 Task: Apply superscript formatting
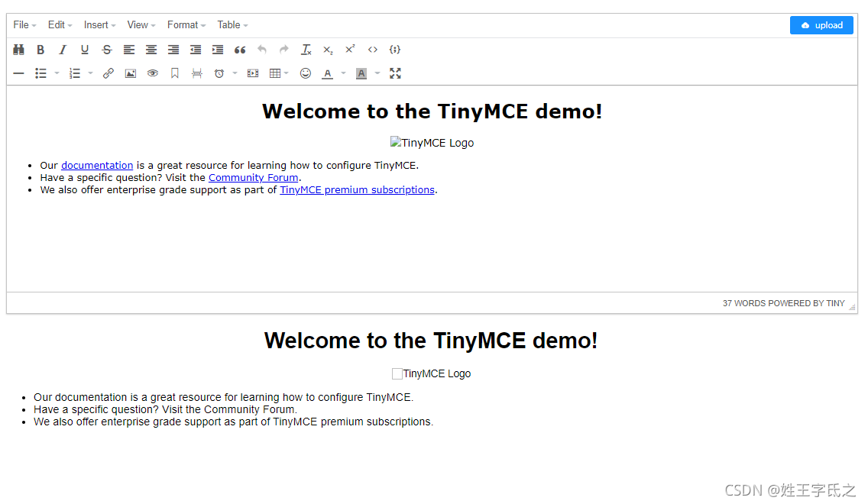click(351, 50)
